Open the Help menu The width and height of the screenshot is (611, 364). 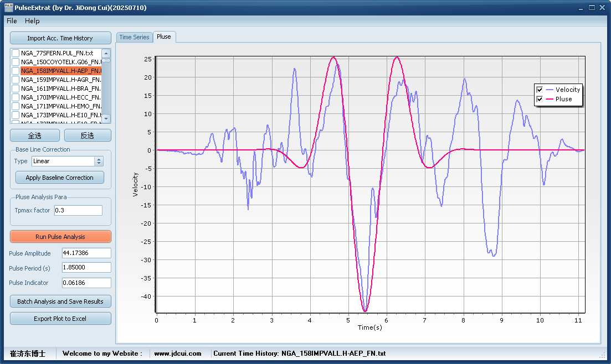pyautogui.click(x=32, y=21)
